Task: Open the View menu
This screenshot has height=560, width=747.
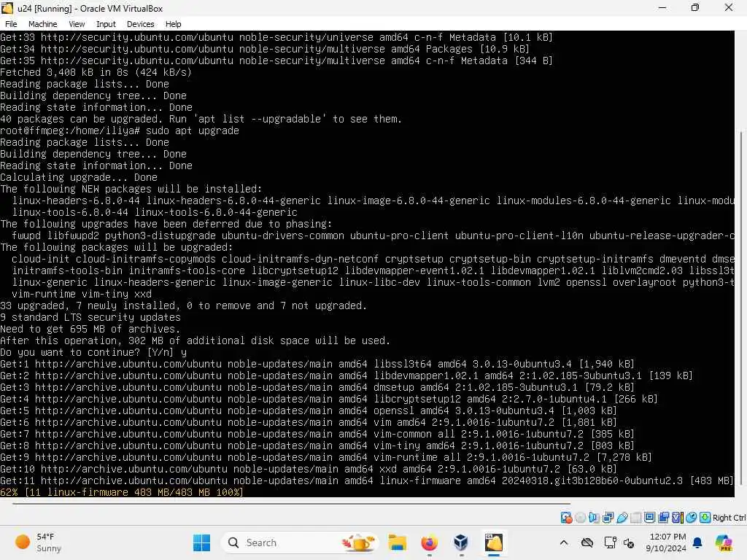Action: tap(76, 24)
